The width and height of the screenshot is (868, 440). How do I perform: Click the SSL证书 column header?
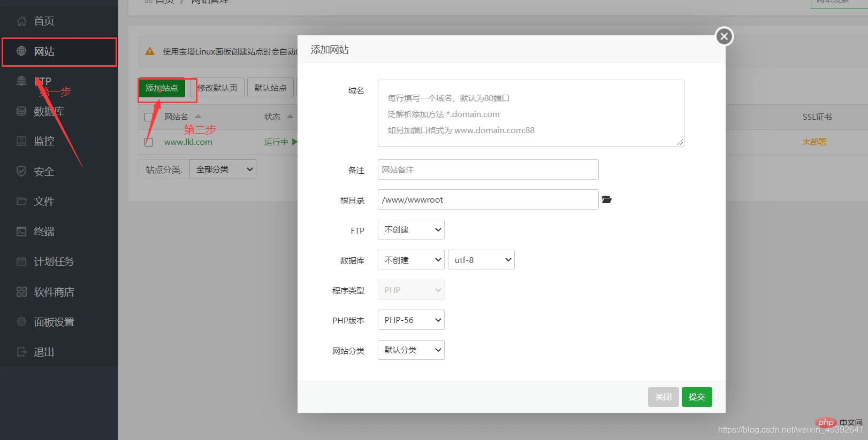tap(817, 117)
